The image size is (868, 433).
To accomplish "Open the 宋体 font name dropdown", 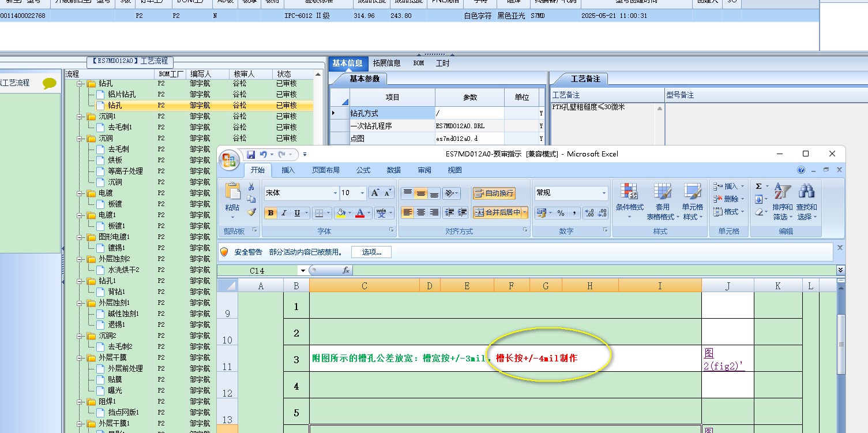I will pyautogui.click(x=335, y=193).
